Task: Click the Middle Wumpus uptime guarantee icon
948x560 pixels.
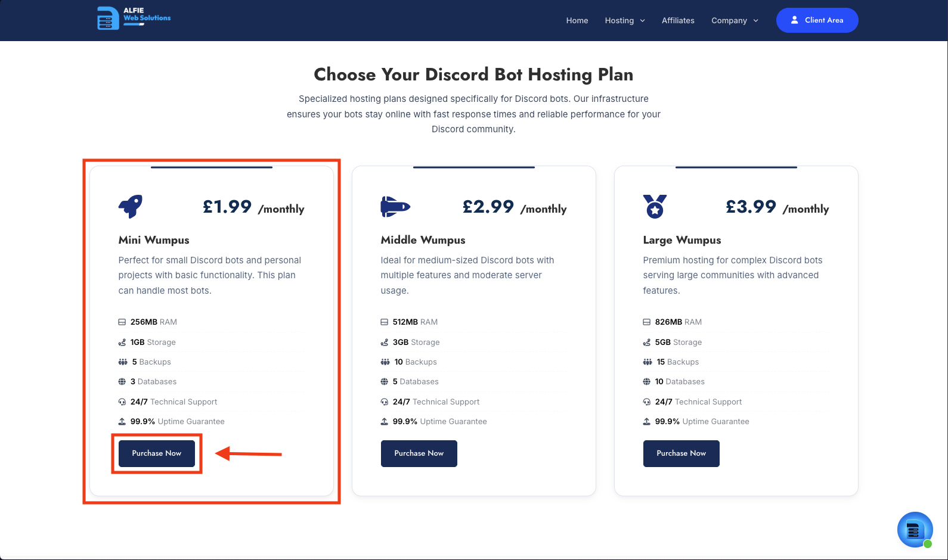Action: coord(384,422)
